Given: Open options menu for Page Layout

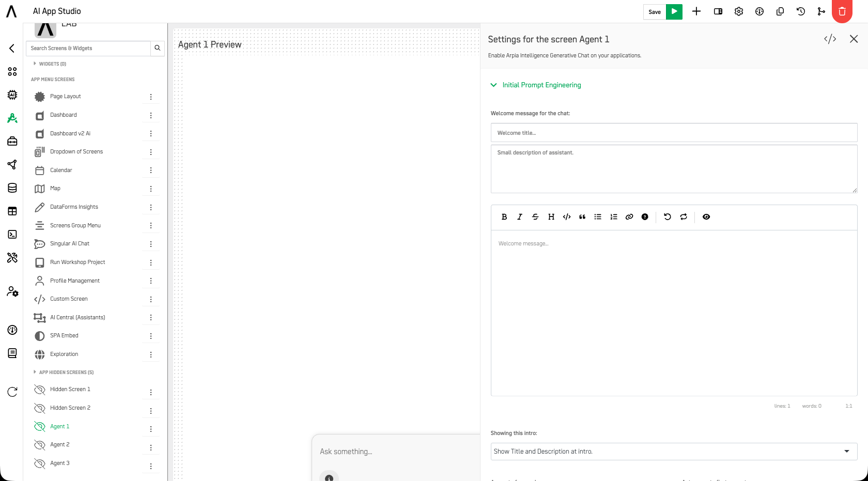Looking at the screenshot, I should pyautogui.click(x=151, y=97).
